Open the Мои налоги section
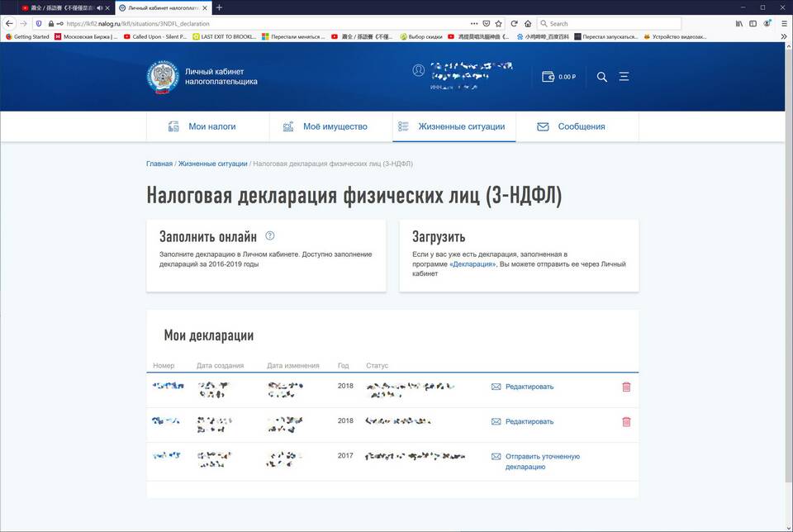The height and width of the screenshot is (532, 793). coord(208,126)
